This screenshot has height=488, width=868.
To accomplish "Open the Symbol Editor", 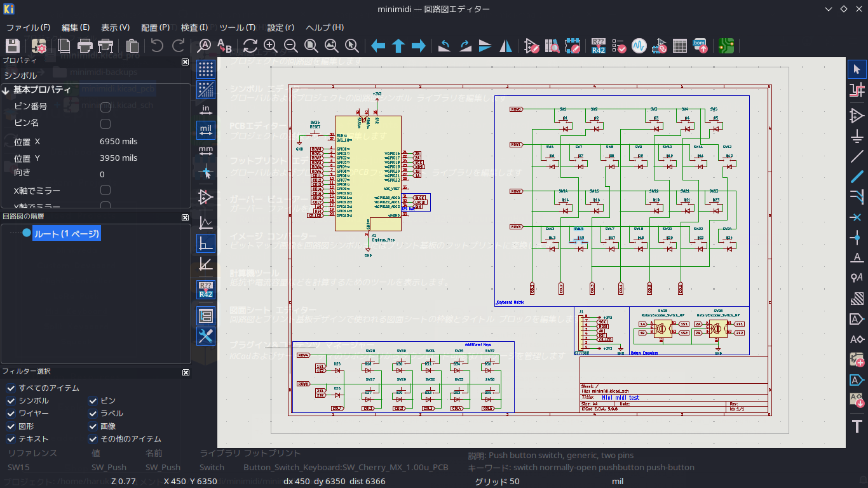I will click(x=532, y=46).
